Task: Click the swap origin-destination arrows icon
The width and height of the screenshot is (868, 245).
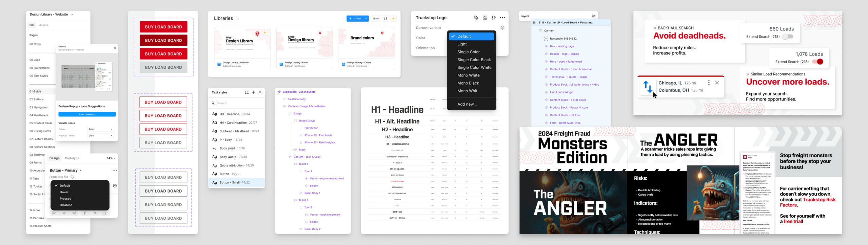Action: [647, 87]
